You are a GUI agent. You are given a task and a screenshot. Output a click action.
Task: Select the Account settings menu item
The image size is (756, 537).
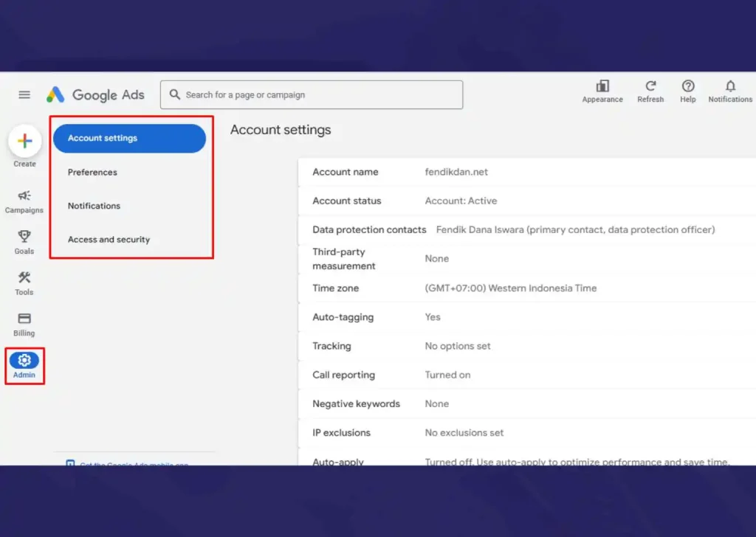tap(129, 138)
